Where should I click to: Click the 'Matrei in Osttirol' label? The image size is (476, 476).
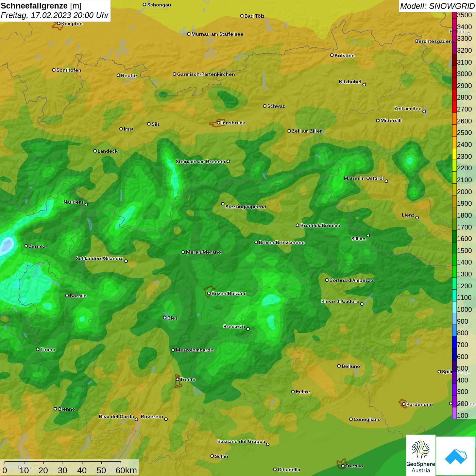pyautogui.click(x=364, y=178)
